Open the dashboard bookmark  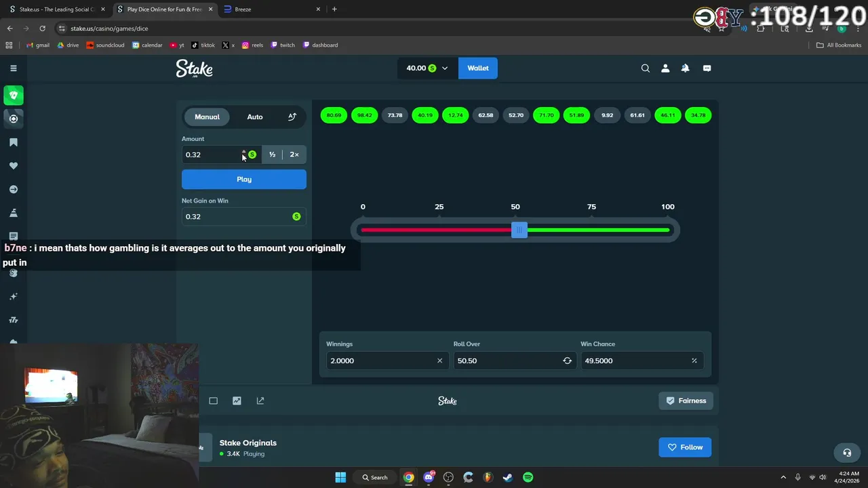[x=320, y=45]
